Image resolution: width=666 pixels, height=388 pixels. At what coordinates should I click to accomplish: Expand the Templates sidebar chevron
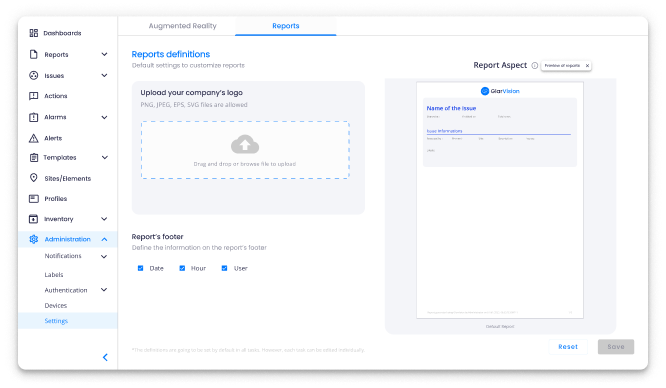coord(104,158)
